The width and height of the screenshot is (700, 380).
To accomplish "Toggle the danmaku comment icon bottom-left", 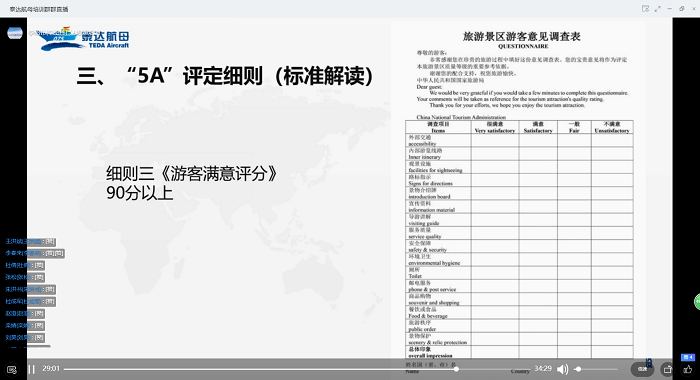I will point(12,370).
